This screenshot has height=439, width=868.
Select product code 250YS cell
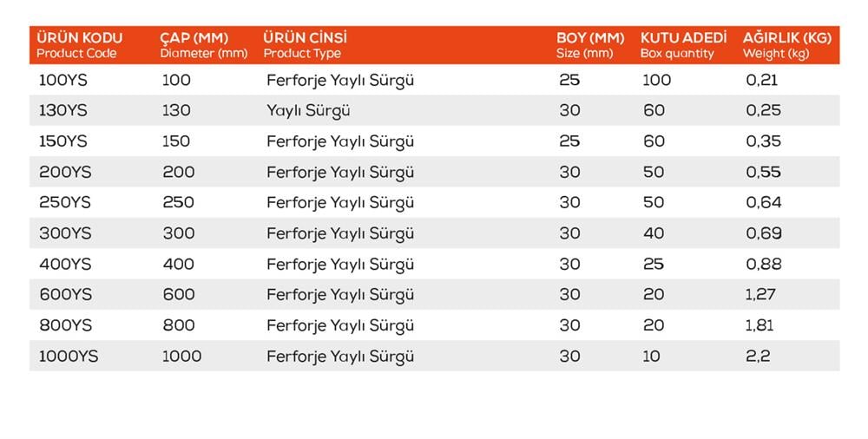point(65,203)
